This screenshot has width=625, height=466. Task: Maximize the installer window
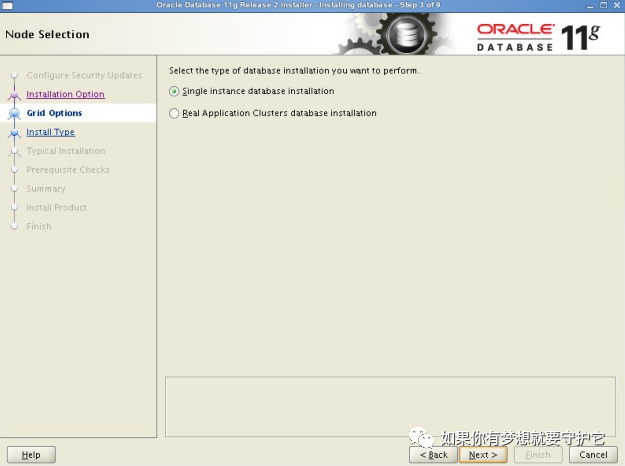coord(603,5)
